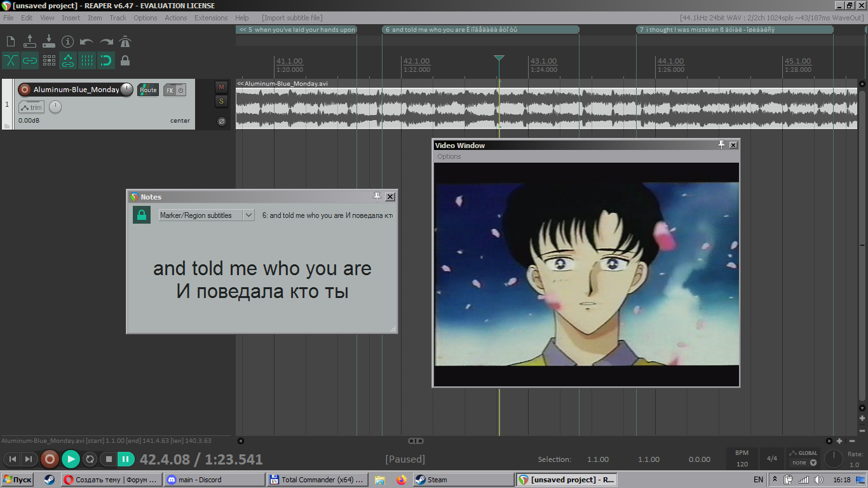Open the File menu
Screen dimensions: 868x488
coord(8,18)
